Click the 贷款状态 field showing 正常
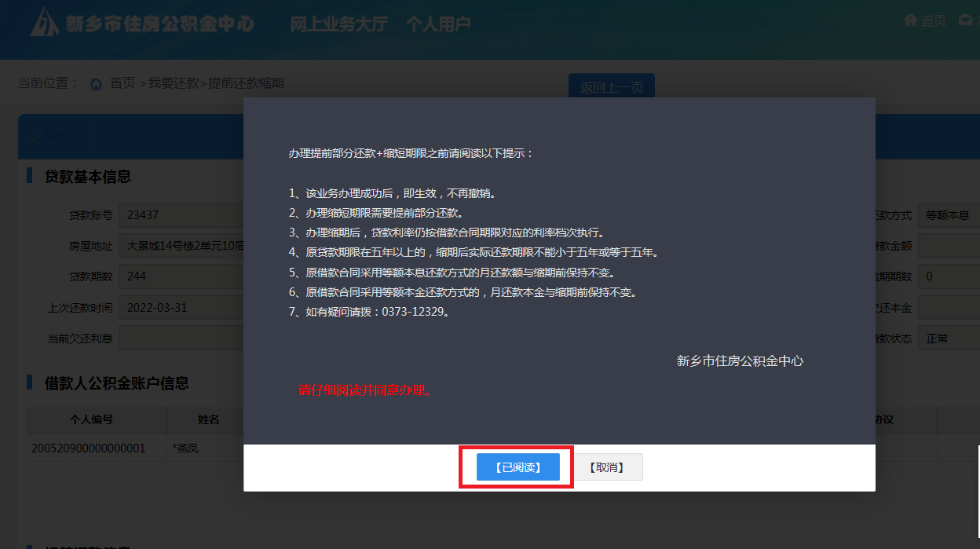Image resolution: width=980 pixels, height=549 pixels. pyautogui.click(x=949, y=339)
